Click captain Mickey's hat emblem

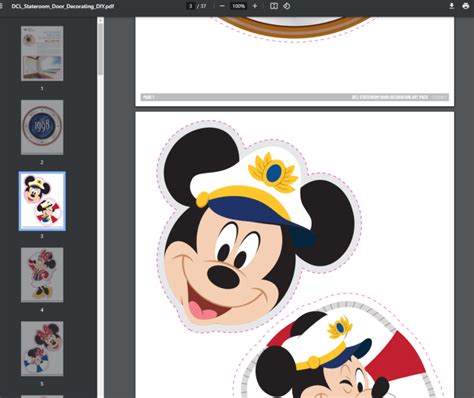click(273, 173)
